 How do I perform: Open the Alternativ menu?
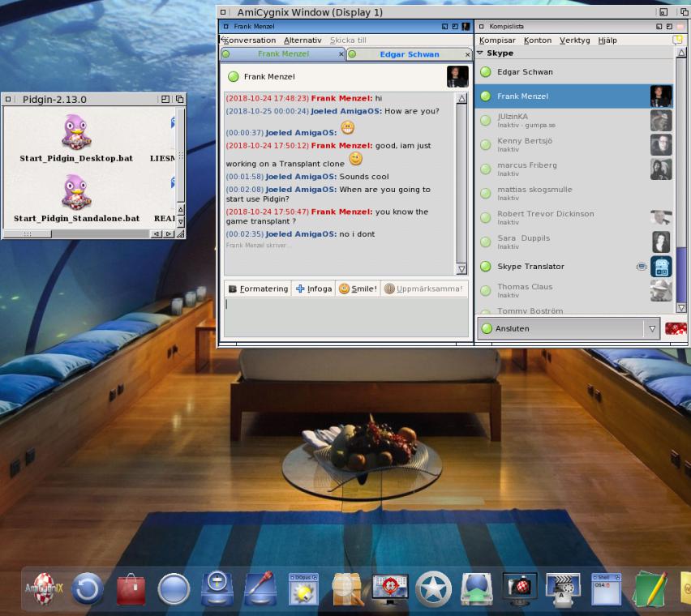point(303,41)
